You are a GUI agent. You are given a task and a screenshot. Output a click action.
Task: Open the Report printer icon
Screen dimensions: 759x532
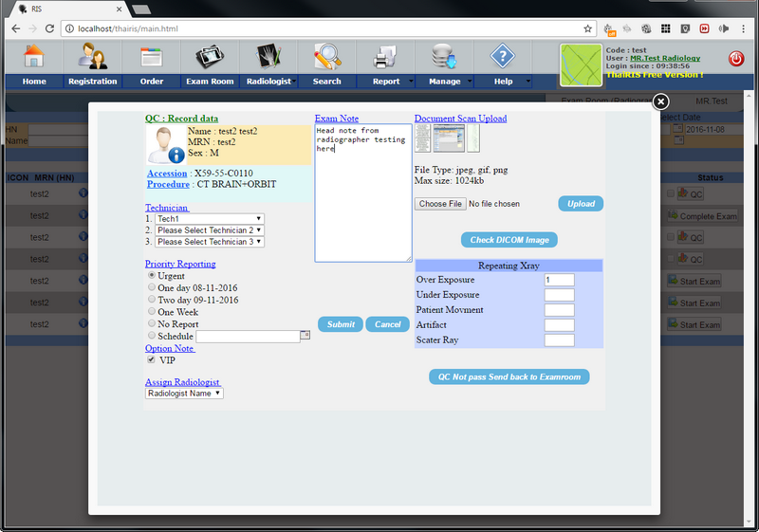pyautogui.click(x=385, y=57)
